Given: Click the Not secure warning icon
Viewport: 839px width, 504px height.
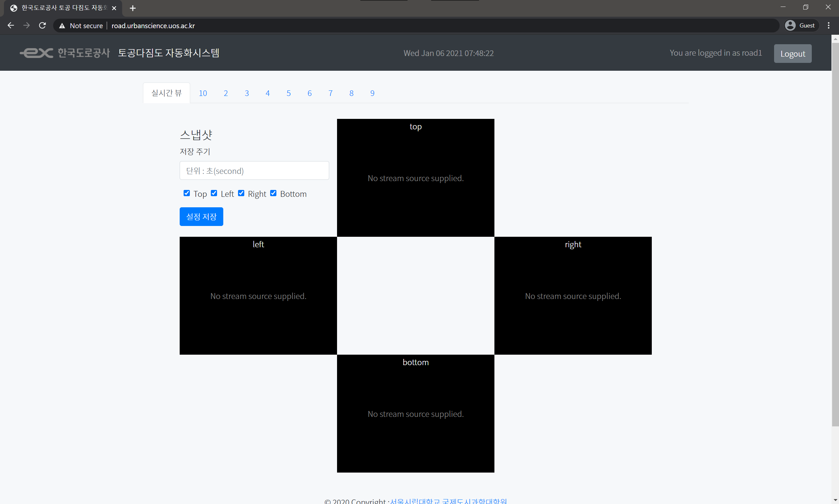Looking at the screenshot, I should coord(62,26).
